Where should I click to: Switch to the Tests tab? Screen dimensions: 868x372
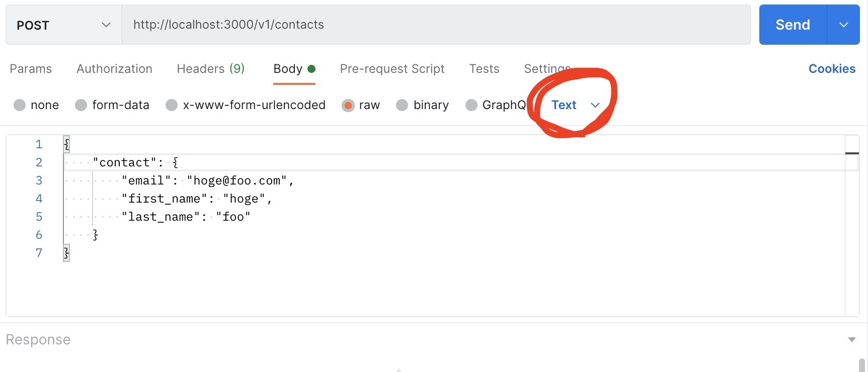point(484,69)
